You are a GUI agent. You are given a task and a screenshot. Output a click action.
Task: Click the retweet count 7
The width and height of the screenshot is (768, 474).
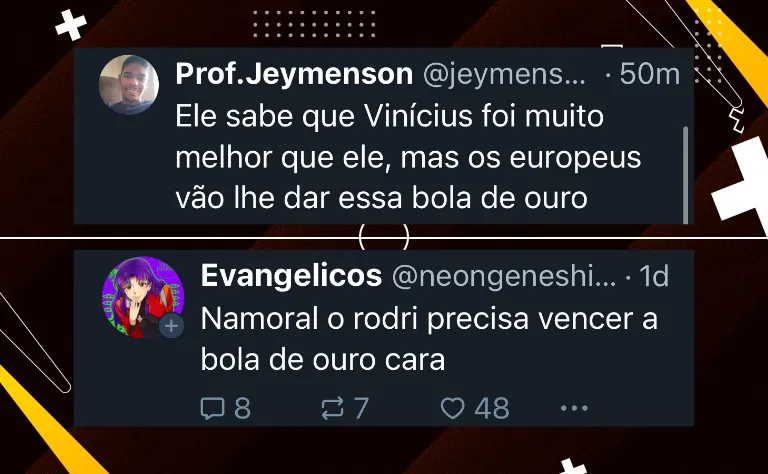pyautogui.click(x=361, y=408)
